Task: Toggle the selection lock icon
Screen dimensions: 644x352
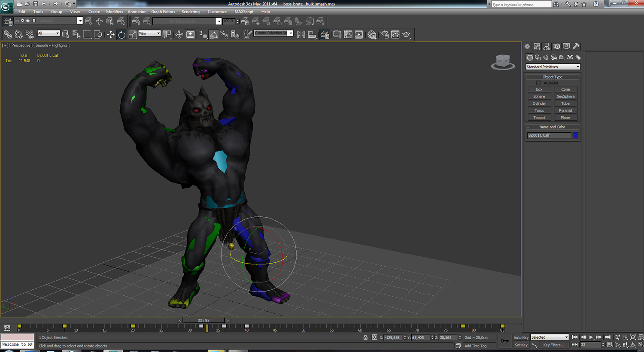Action: tap(365, 337)
